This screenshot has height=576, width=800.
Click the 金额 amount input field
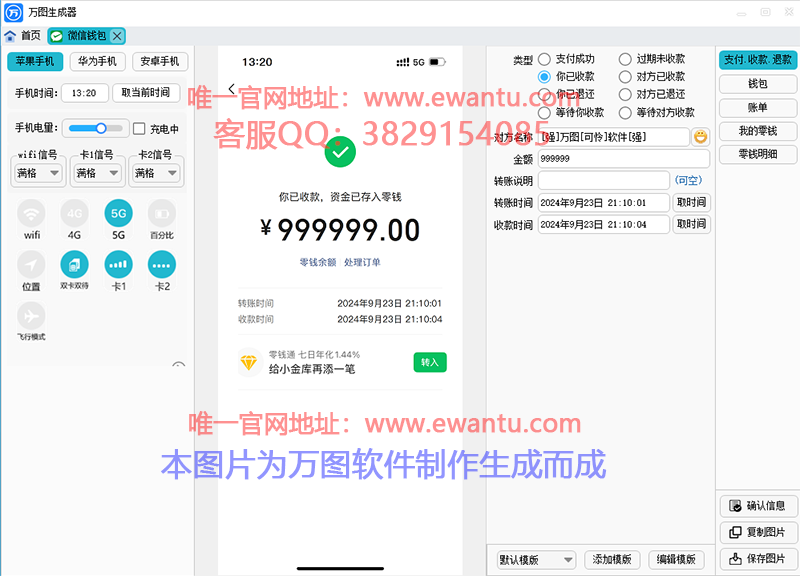pos(623,159)
